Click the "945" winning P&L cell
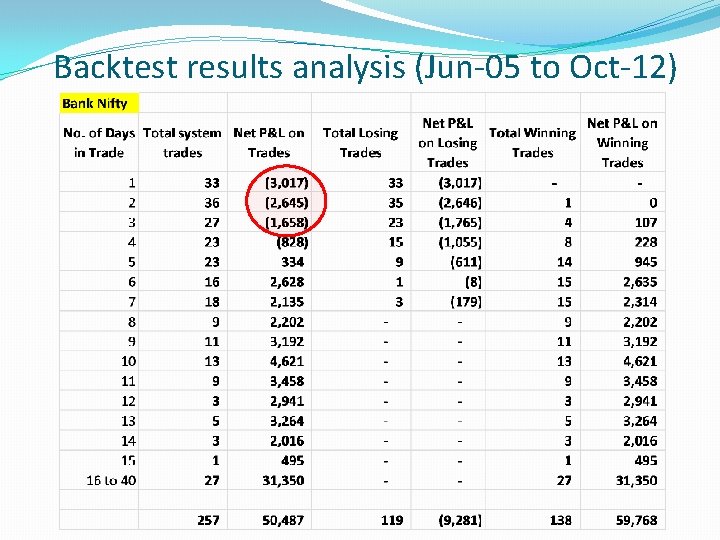 [x=646, y=262]
